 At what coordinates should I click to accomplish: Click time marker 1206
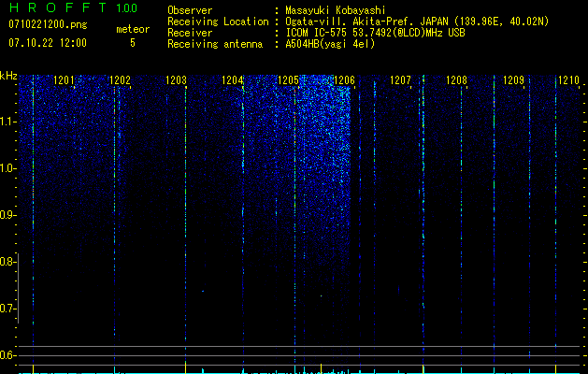click(x=344, y=79)
